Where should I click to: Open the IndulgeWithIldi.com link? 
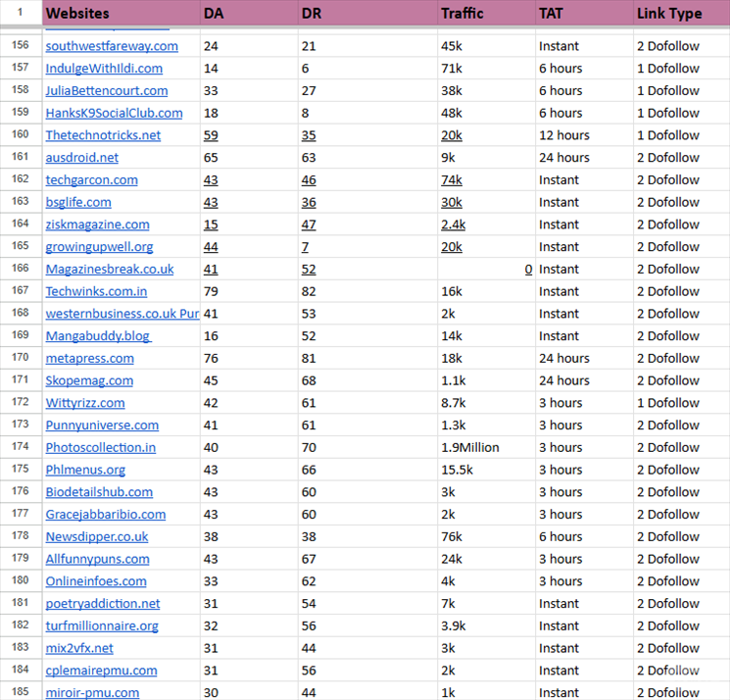coord(104,69)
